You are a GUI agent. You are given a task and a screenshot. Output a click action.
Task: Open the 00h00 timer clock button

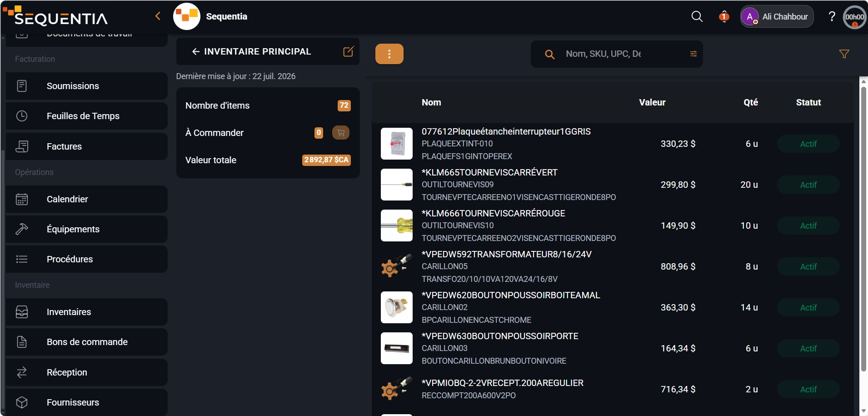coord(854,17)
